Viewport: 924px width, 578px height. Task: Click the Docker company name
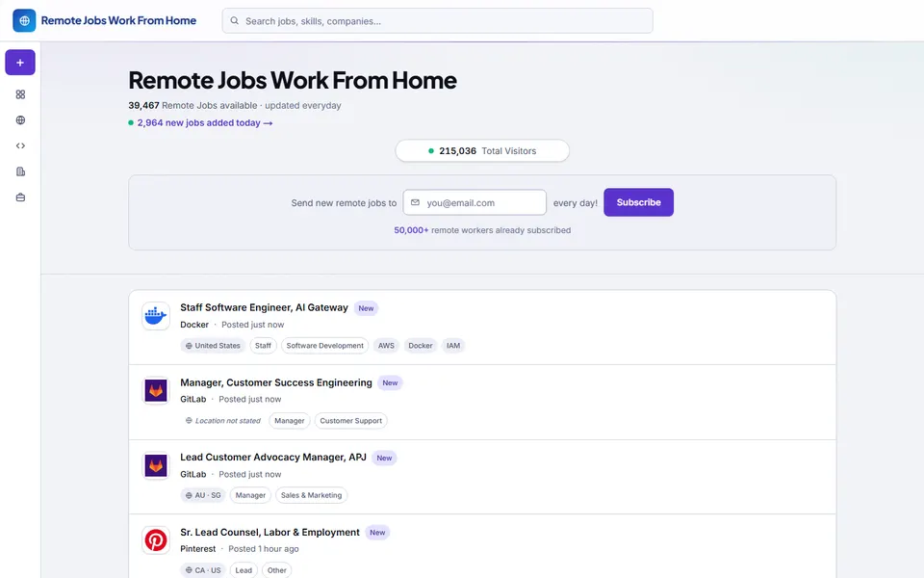pos(194,325)
